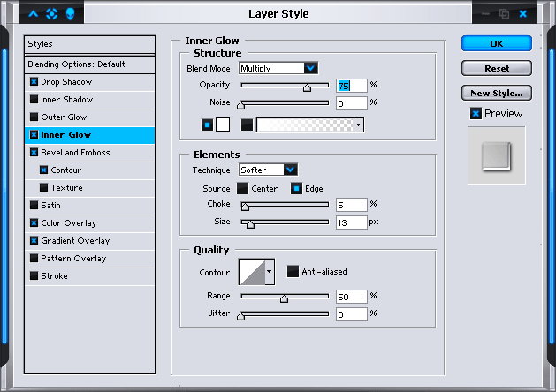Screen dimensions: 556x392
Task: Toggle the Drop Shadow checkbox
Action: (34, 82)
